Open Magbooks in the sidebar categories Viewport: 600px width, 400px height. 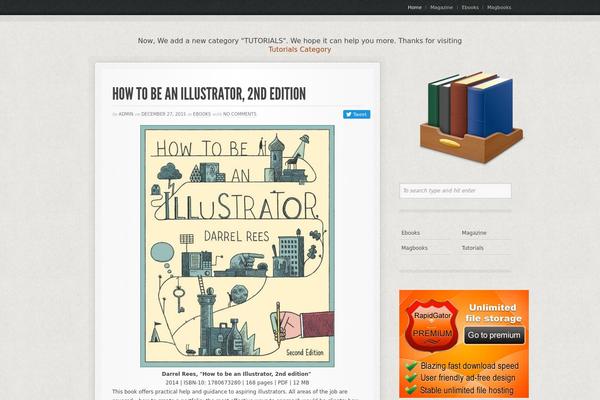(x=414, y=248)
